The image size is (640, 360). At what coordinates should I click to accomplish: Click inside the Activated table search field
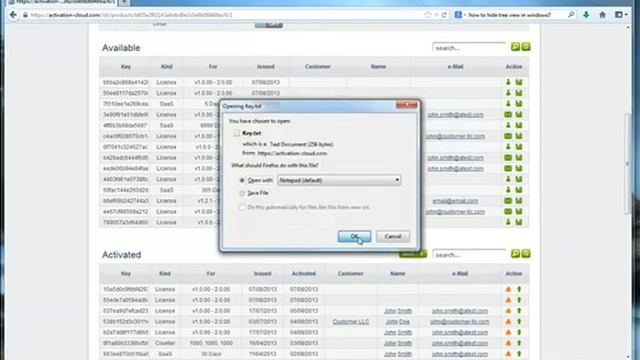[469, 255]
